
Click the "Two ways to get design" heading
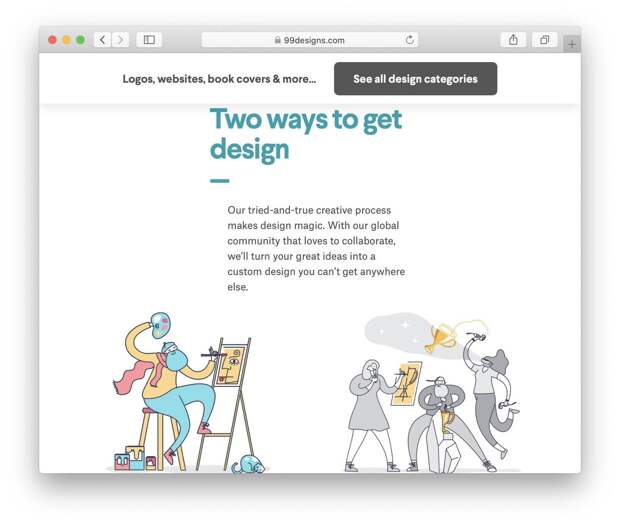click(306, 134)
